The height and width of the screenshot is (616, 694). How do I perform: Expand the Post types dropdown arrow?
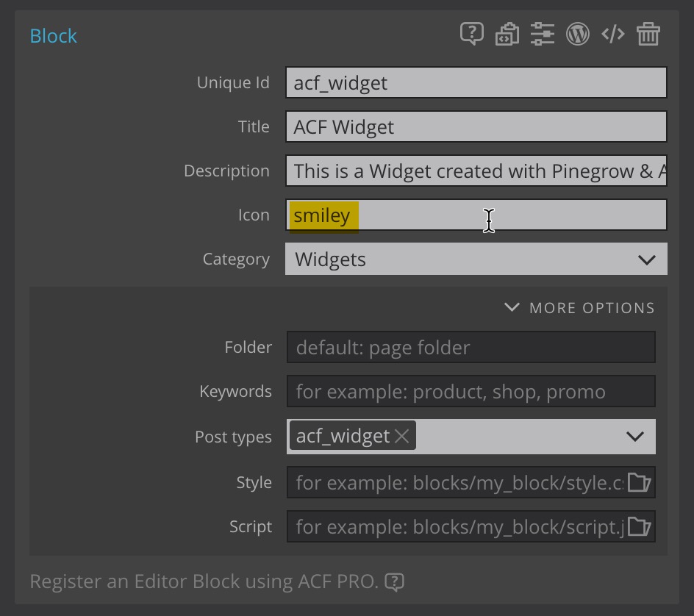coord(635,437)
